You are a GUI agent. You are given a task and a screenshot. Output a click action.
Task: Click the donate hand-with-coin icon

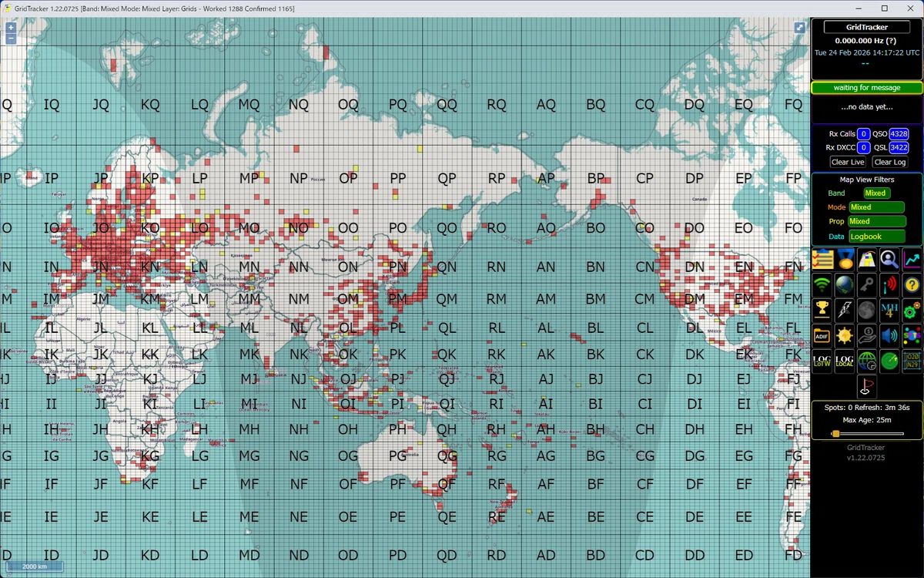[867, 336]
